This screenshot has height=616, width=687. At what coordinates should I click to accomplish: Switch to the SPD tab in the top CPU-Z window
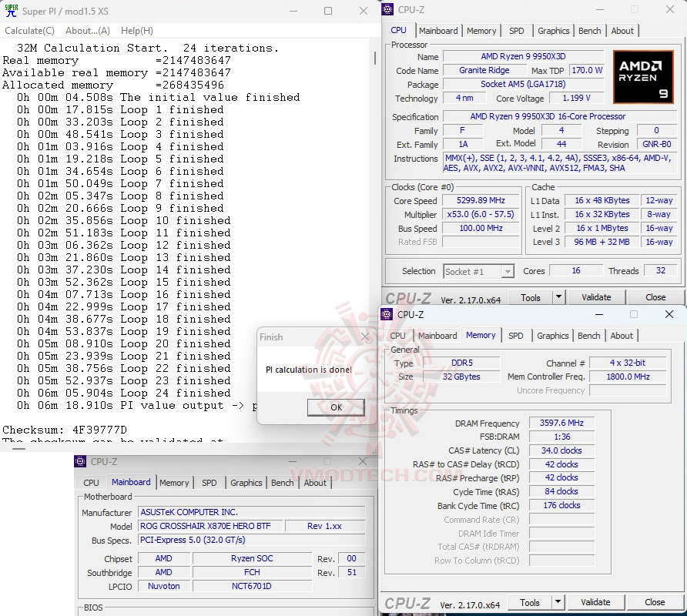(517, 31)
